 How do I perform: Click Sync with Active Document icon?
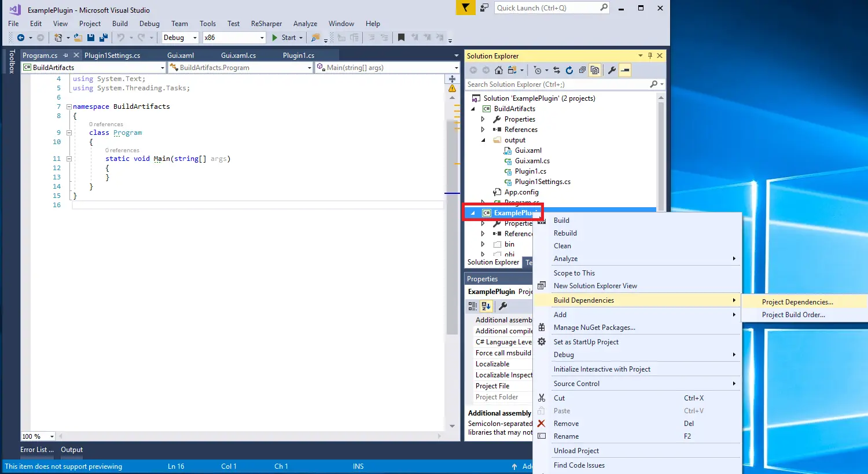point(556,70)
